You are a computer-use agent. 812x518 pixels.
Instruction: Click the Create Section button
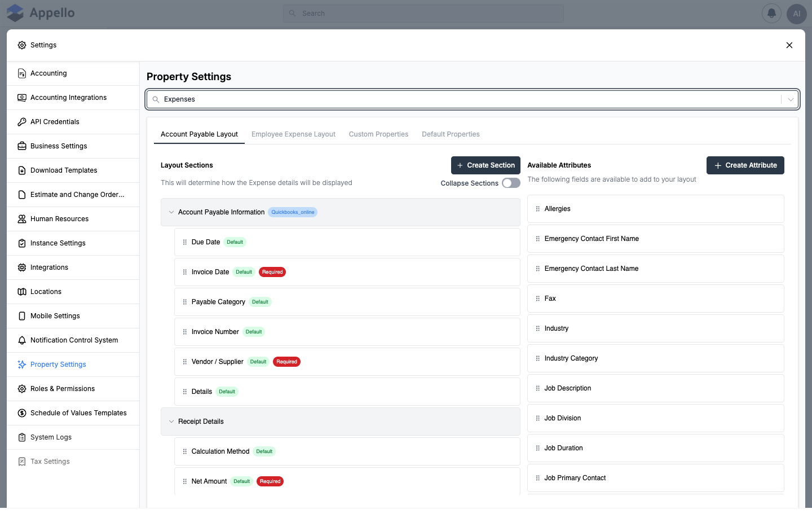click(486, 165)
